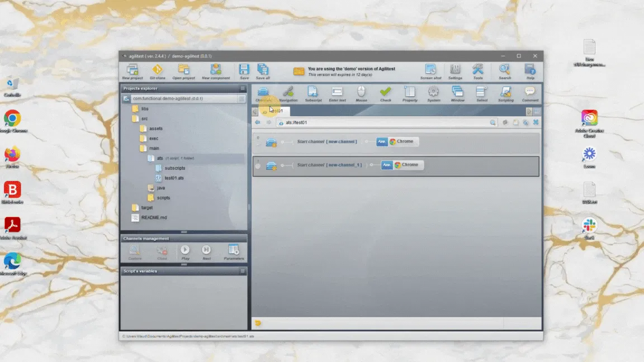
Task: Click the ats://test01 path field
Action: (x=386, y=122)
